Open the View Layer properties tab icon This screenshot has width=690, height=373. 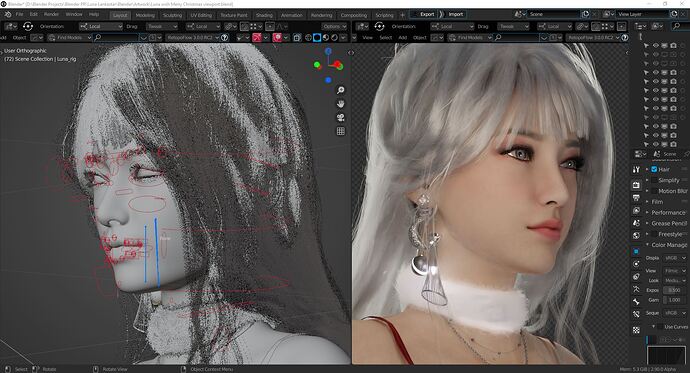click(636, 211)
